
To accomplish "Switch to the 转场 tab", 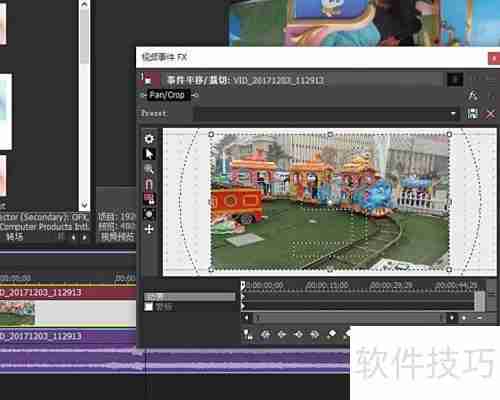I will tap(14, 237).
